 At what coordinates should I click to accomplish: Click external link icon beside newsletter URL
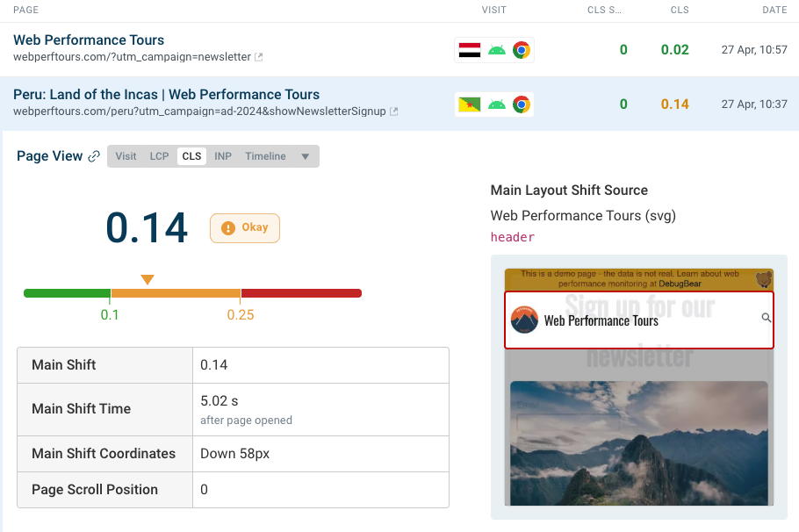(x=259, y=57)
